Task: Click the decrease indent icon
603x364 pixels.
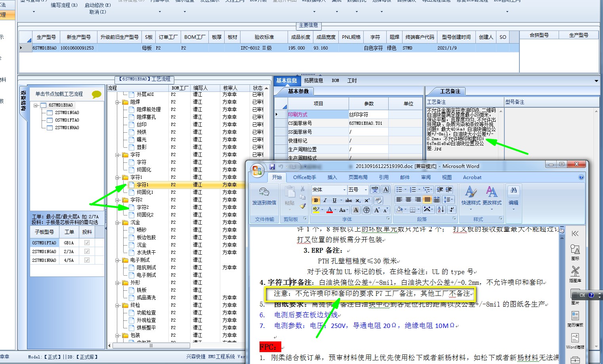Action: coord(440,189)
